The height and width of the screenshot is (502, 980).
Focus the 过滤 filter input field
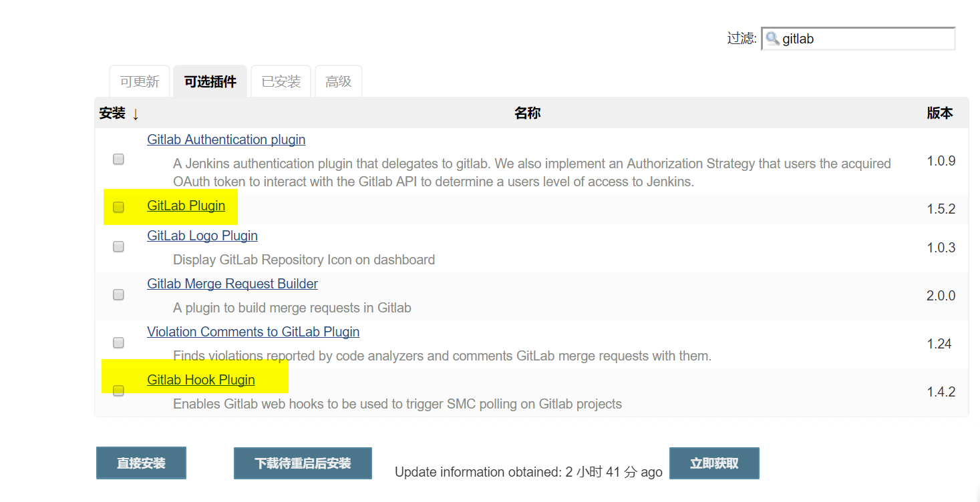pos(858,39)
